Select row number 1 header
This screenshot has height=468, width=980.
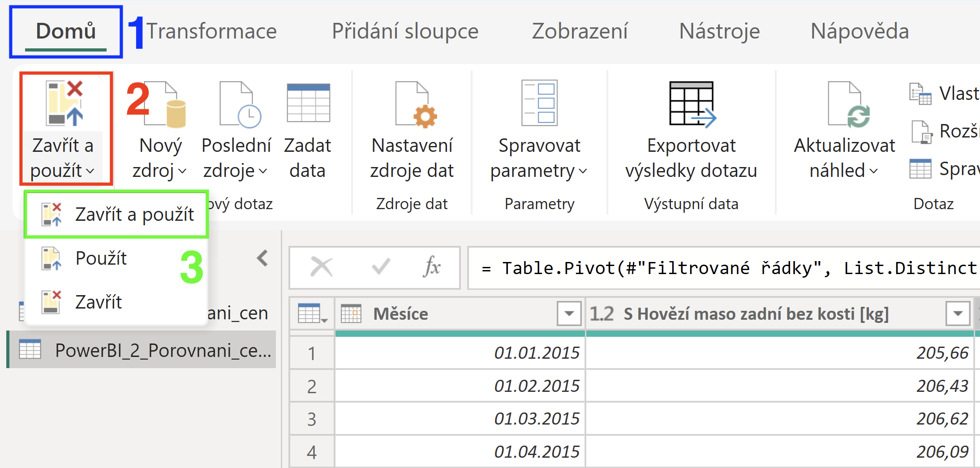(x=312, y=353)
